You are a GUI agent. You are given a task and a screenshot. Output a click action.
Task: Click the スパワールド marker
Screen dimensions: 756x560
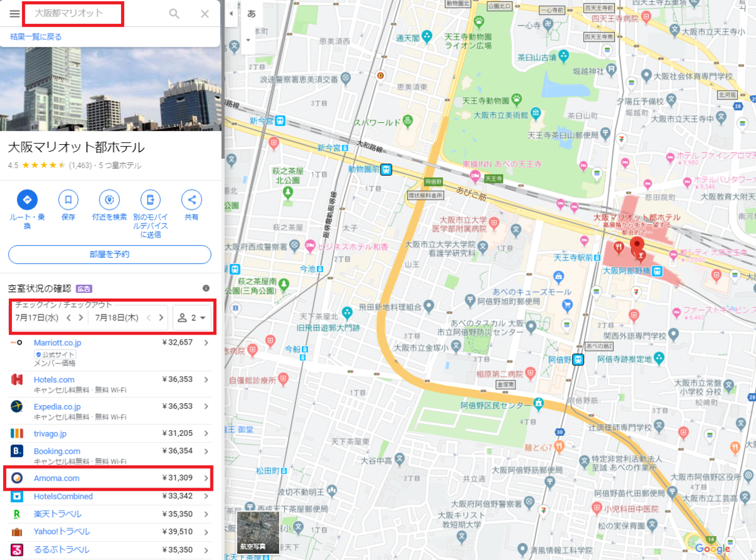click(x=408, y=120)
